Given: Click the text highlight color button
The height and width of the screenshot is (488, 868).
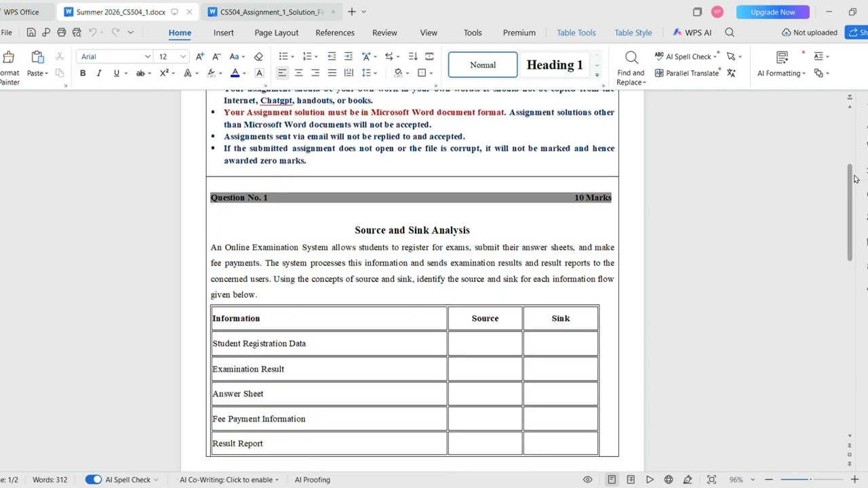Looking at the screenshot, I should [212, 73].
